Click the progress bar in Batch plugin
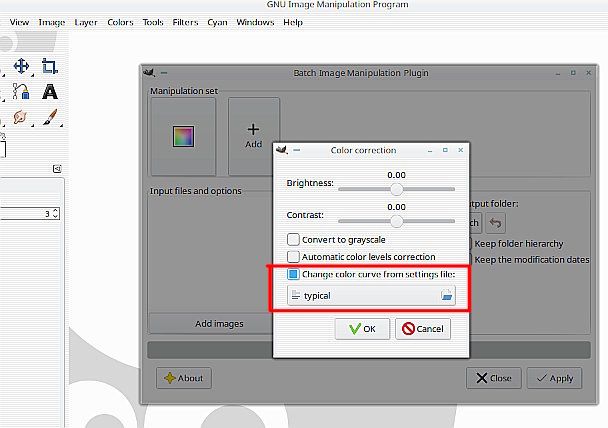The width and height of the screenshot is (608, 428). point(369,350)
